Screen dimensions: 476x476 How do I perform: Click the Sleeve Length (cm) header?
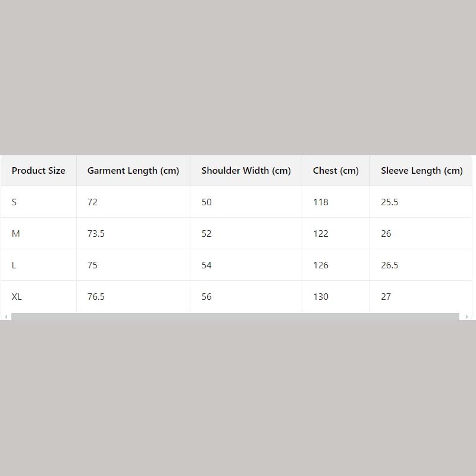(421, 171)
